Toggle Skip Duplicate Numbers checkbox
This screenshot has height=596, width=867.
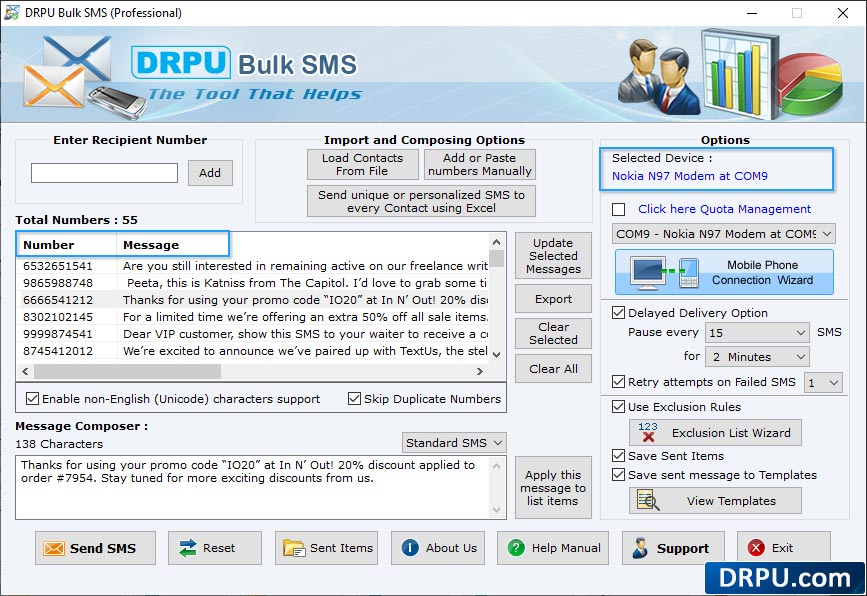tap(354, 399)
